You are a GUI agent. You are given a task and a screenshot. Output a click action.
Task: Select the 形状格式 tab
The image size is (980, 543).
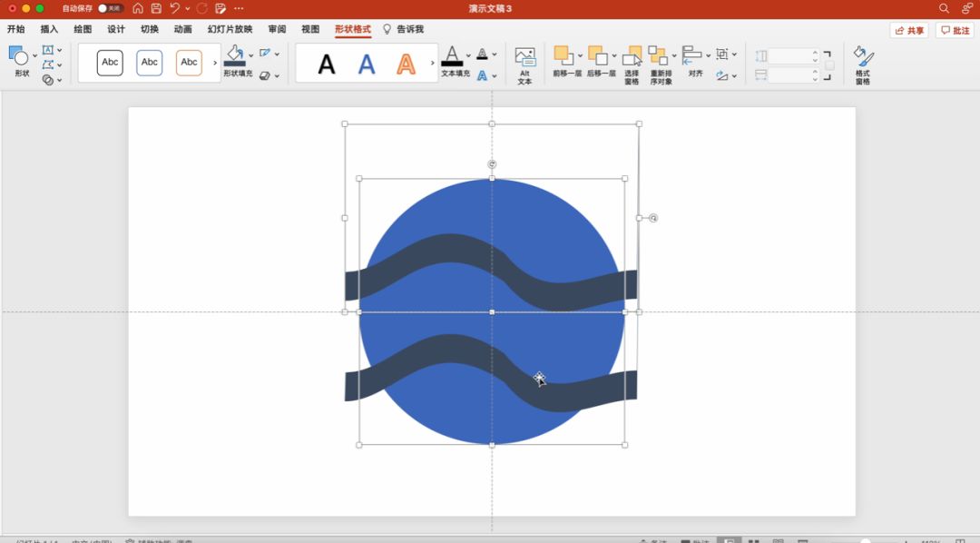(352, 29)
